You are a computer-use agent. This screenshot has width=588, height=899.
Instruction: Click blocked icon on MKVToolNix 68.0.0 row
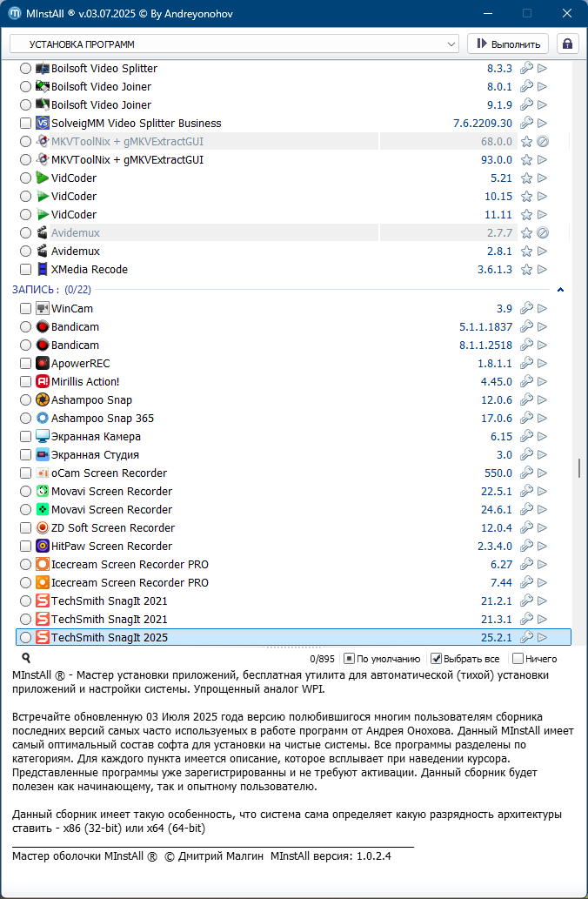click(x=544, y=141)
